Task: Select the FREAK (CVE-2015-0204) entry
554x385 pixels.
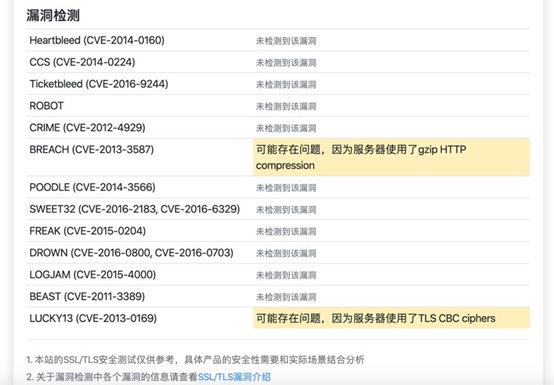Action: [x=88, y=231]
